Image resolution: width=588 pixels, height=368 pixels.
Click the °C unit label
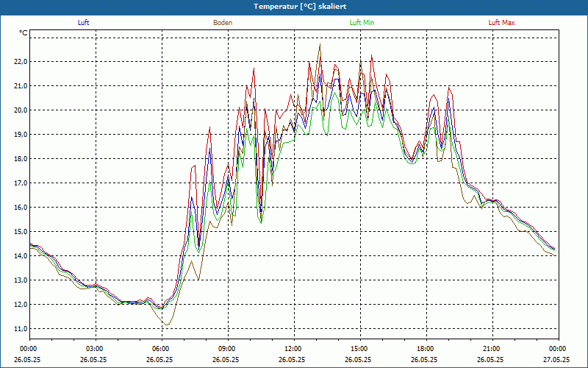tap(24, 33)
